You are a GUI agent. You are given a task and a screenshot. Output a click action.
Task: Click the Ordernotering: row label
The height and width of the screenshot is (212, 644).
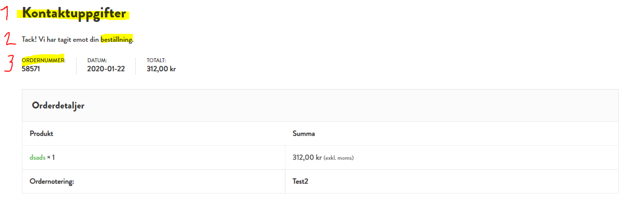pyautogui.click(x=52, y=182)
